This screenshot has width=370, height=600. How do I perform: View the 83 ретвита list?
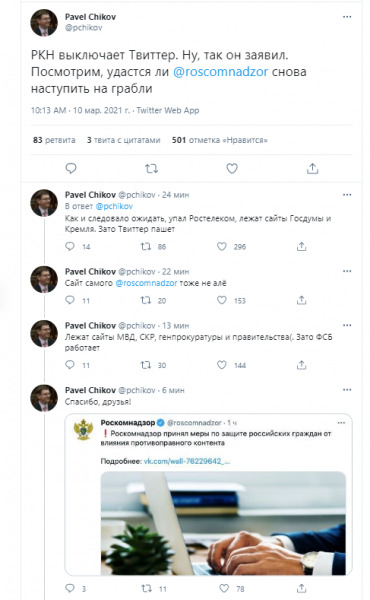tap(54, 140)
